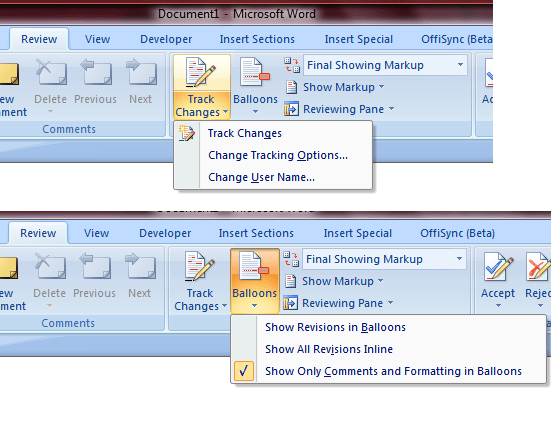Click the Track Changes icon in lower ribbon
The width and height of the screenshot is (551, 431).
click(200, 266)
